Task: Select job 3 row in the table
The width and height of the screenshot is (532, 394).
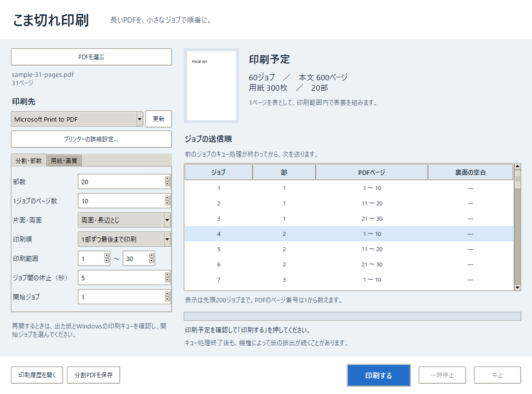Action: pos(349,219)
